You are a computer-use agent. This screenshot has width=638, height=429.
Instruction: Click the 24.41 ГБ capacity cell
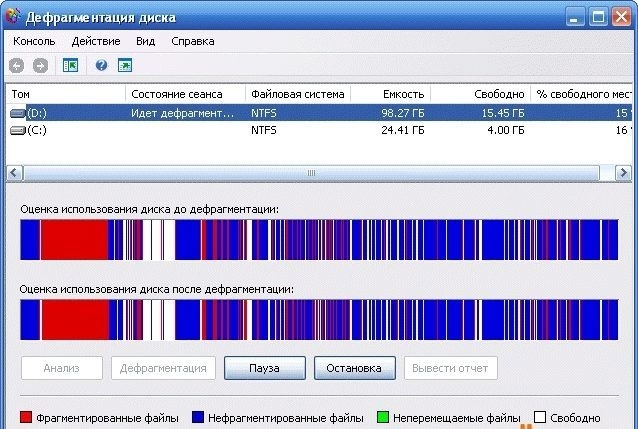point(403,130)
